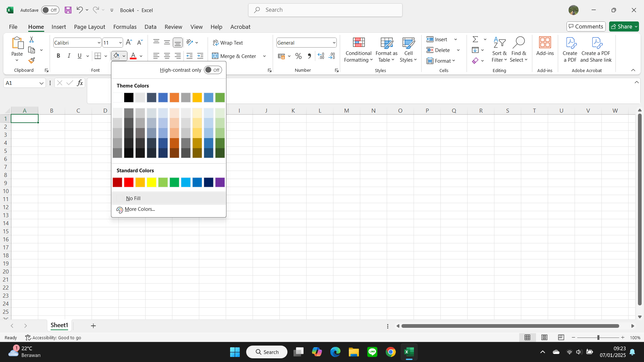Click the Name Box showing A1
The width and height of the screenshot is (644, 362).
click(x=21, y=83)
